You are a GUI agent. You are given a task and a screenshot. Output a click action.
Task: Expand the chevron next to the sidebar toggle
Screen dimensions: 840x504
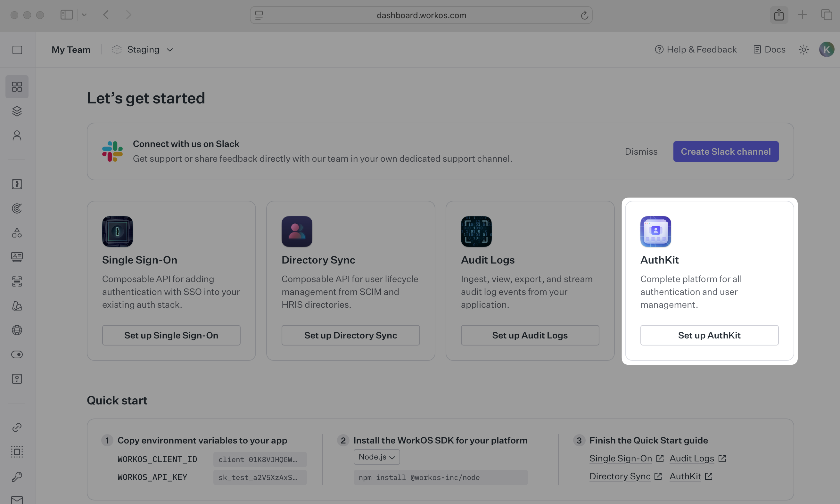[x=85, y=15]
